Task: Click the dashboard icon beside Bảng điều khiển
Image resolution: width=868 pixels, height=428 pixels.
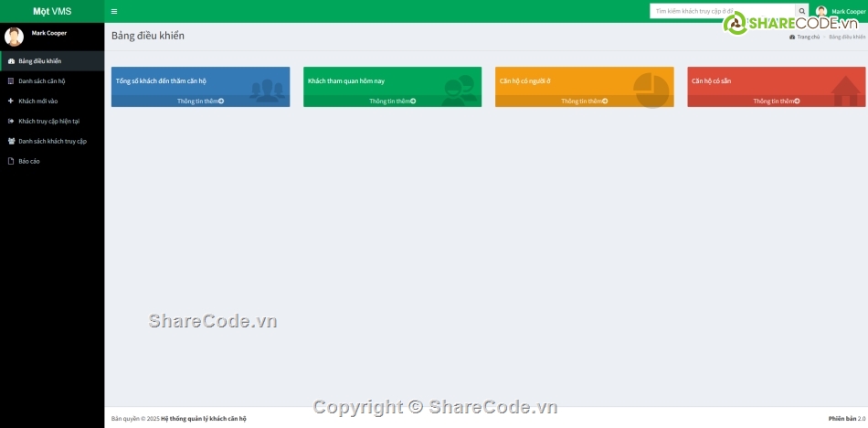Action: (11, 61)
